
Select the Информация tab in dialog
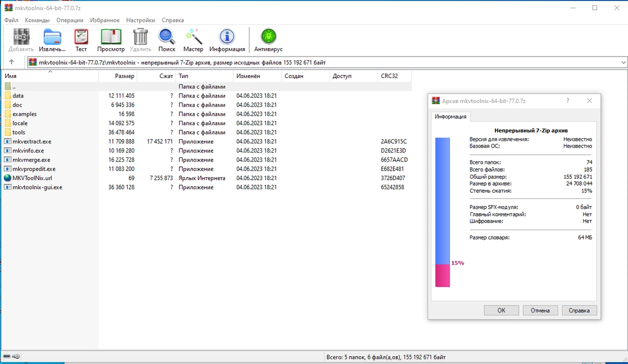[x=451, y=117]
